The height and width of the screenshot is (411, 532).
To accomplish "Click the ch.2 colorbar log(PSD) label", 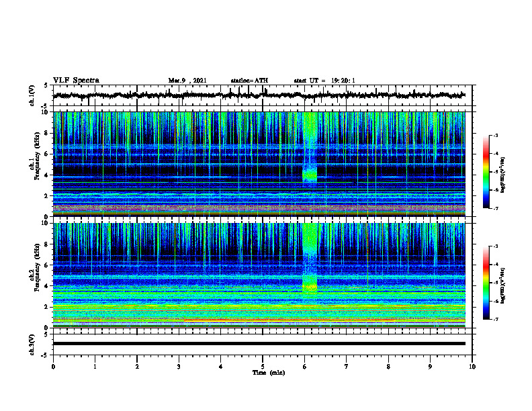I will tap(503, 285).
